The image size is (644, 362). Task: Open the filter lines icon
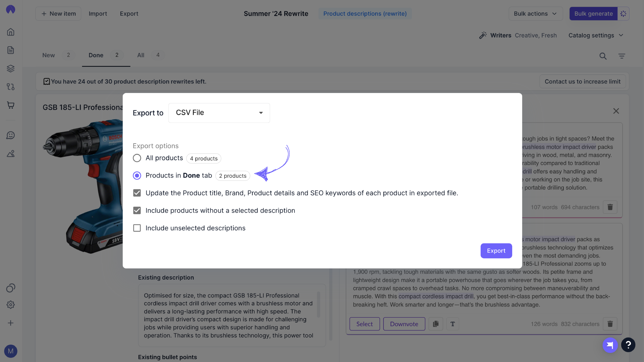tap(622, 56)
